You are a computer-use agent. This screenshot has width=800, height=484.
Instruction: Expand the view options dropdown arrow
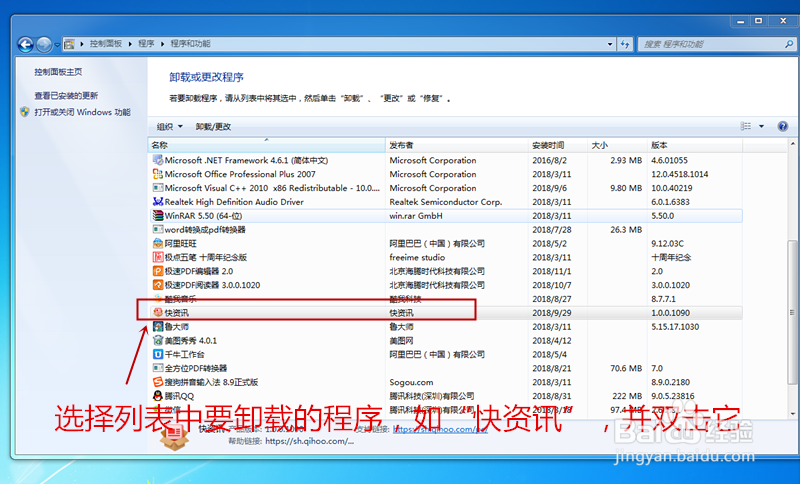(761, 126)
